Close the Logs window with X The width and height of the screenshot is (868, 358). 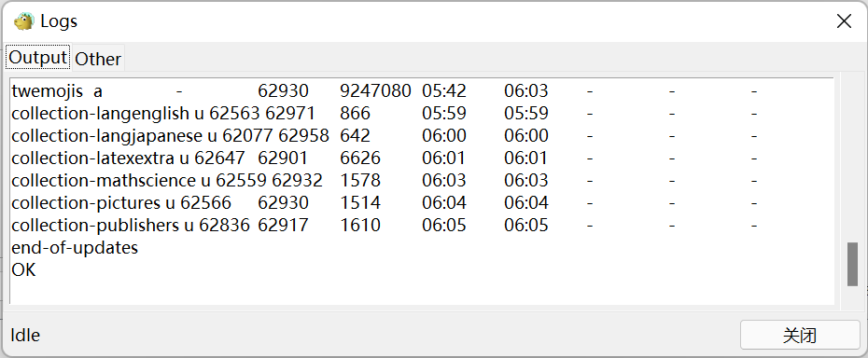[x=844, y=21]
